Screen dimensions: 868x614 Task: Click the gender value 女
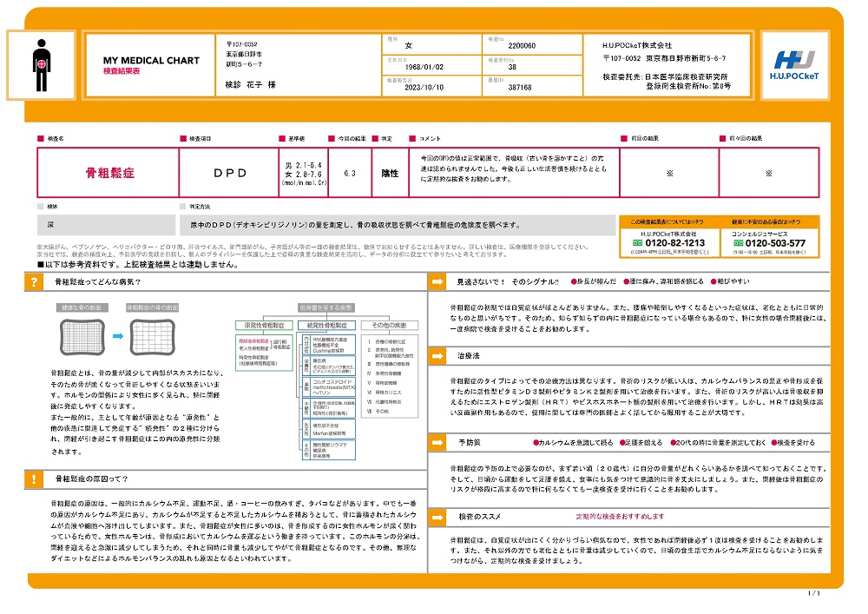[x=409, y=45]
